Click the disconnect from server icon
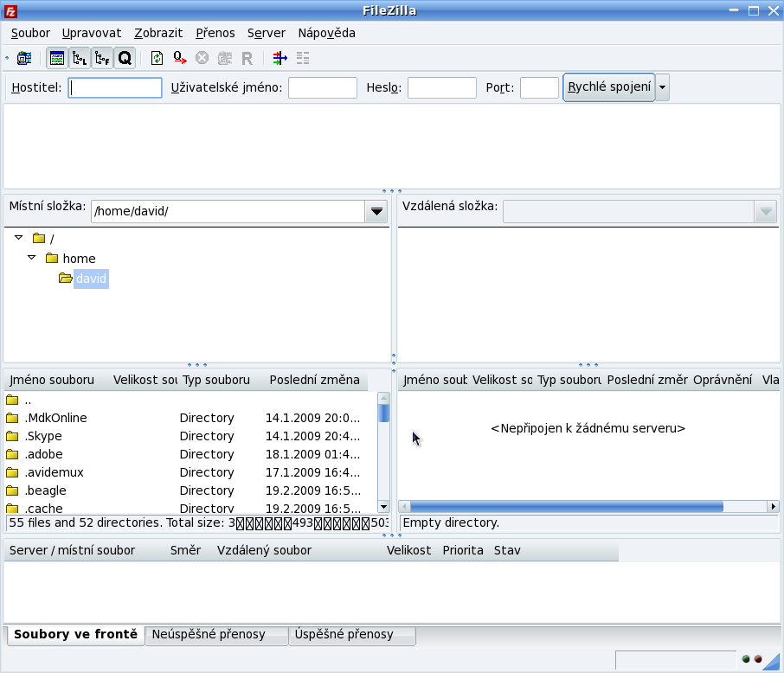This screenshot has height=673, width=784. (225, 58)
